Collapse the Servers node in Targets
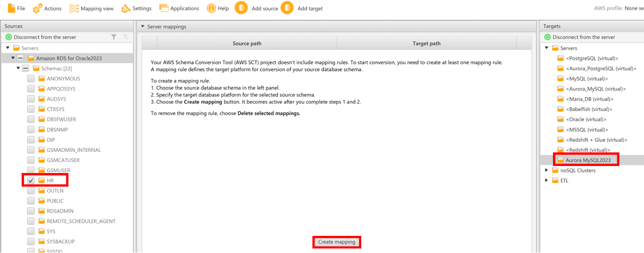 pos(547,48)
